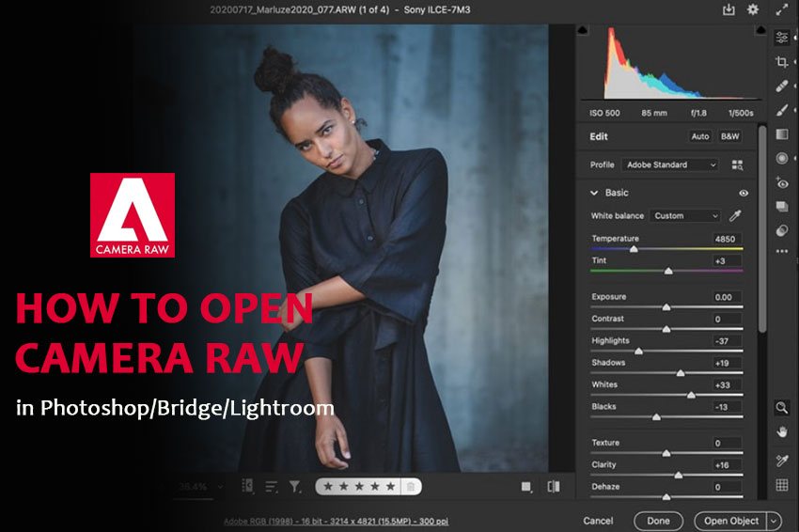The height and width of the screenshot is (532, 799).
Task: Click the Temperature slider handle
Action: click(x=634, y=249)
